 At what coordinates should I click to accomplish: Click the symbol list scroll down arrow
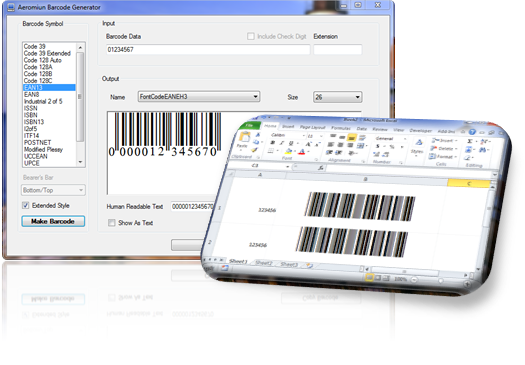pyautogui.click(x=80, y=162)
